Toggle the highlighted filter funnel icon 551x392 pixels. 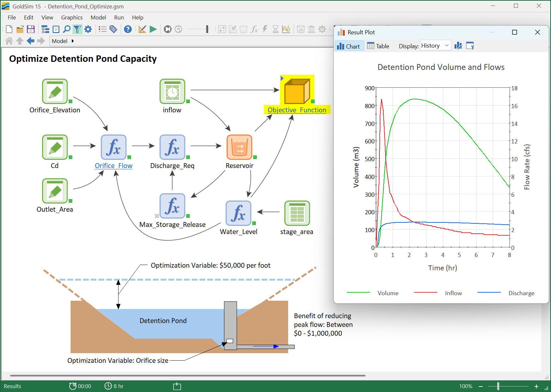[x=77, y=29]
